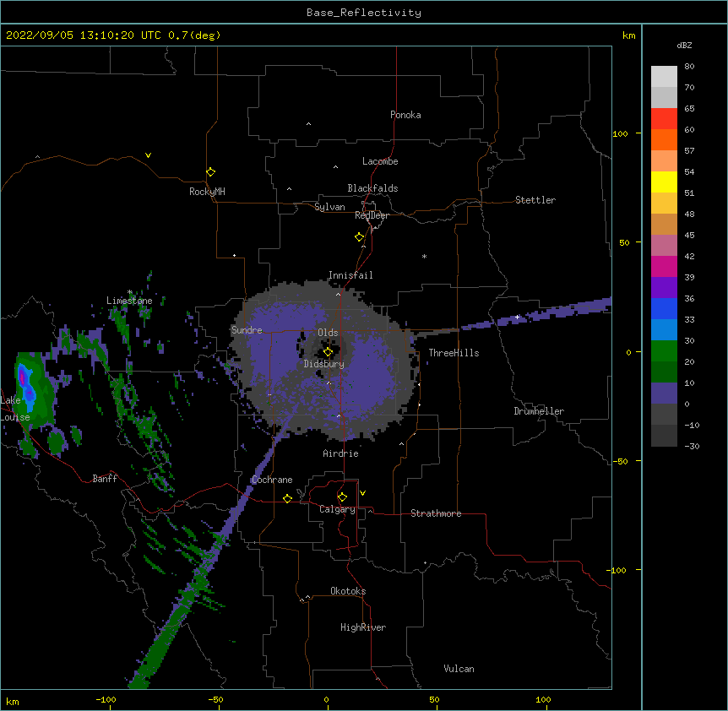Click the Lacombe city label
The height and width of the screenshot is (711, 728).
pyautogui.click(x=380, y=161)
